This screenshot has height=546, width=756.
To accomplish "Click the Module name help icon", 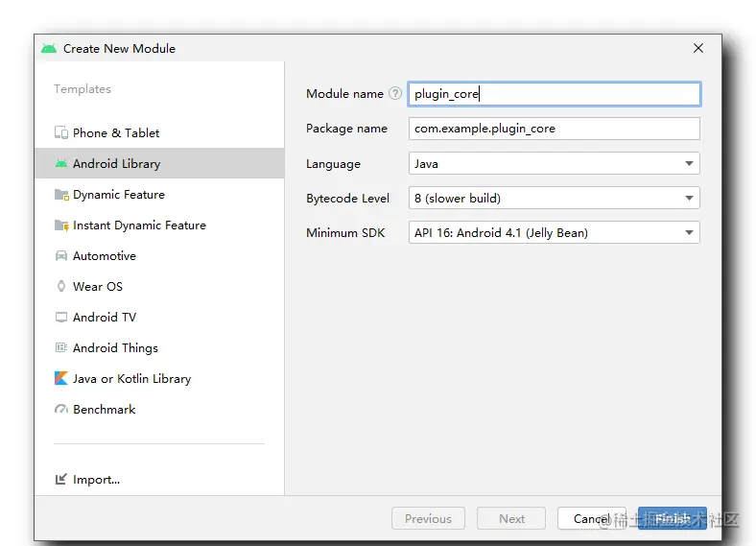I will click(395, 93).
